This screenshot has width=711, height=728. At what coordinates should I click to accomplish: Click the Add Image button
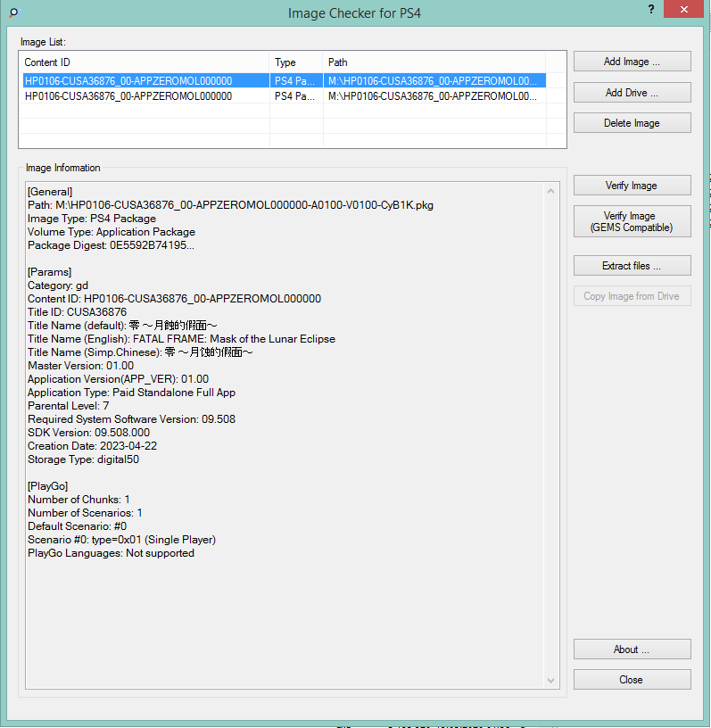tap(632, 62)
